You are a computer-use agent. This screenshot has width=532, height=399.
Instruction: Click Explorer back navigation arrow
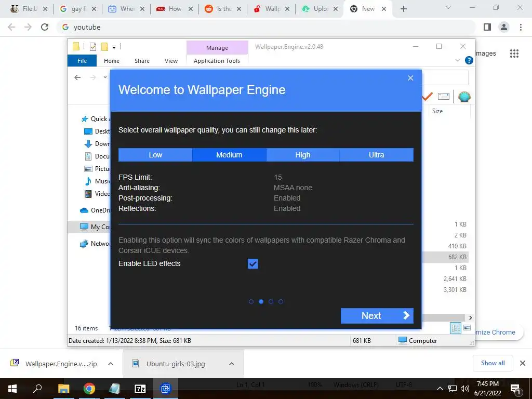(77, 77)
